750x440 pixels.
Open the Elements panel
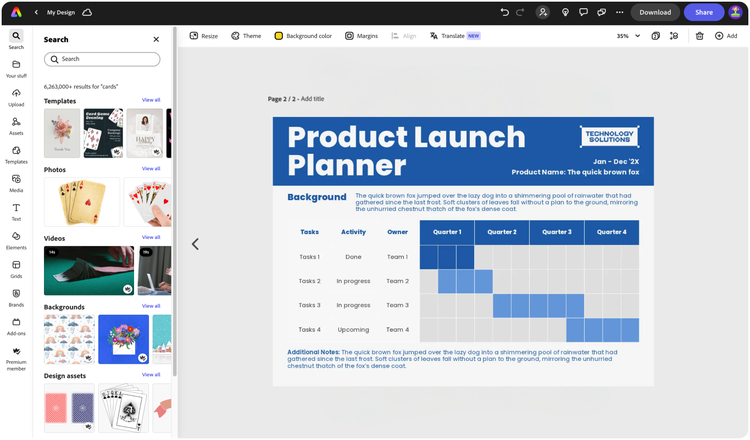click(16, 241)
